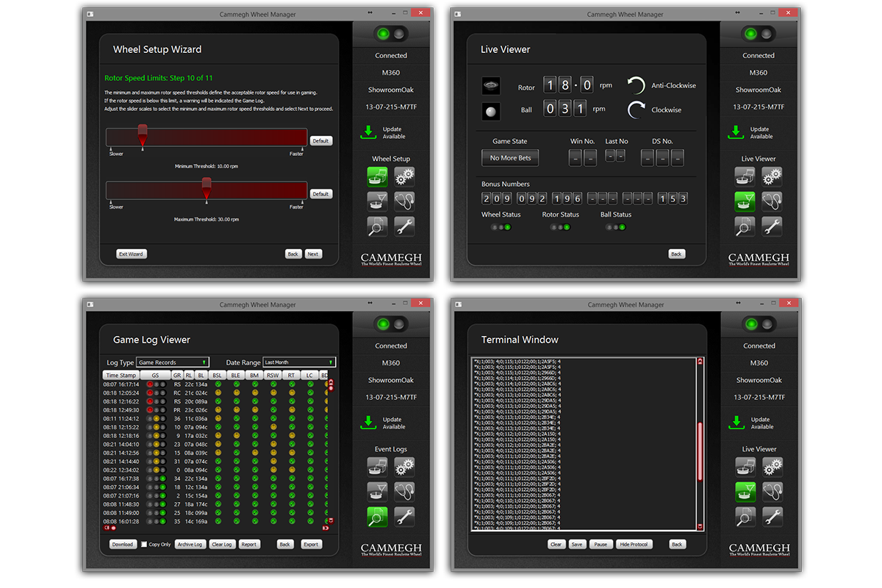
Task: Sort by the Time Stamp column header
Action: [x=121, y=376]
